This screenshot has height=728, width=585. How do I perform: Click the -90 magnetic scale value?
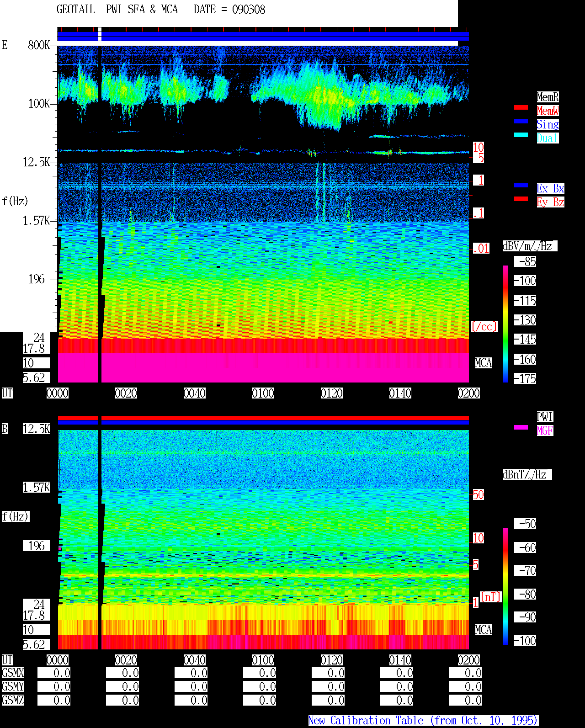coord(525,617)
